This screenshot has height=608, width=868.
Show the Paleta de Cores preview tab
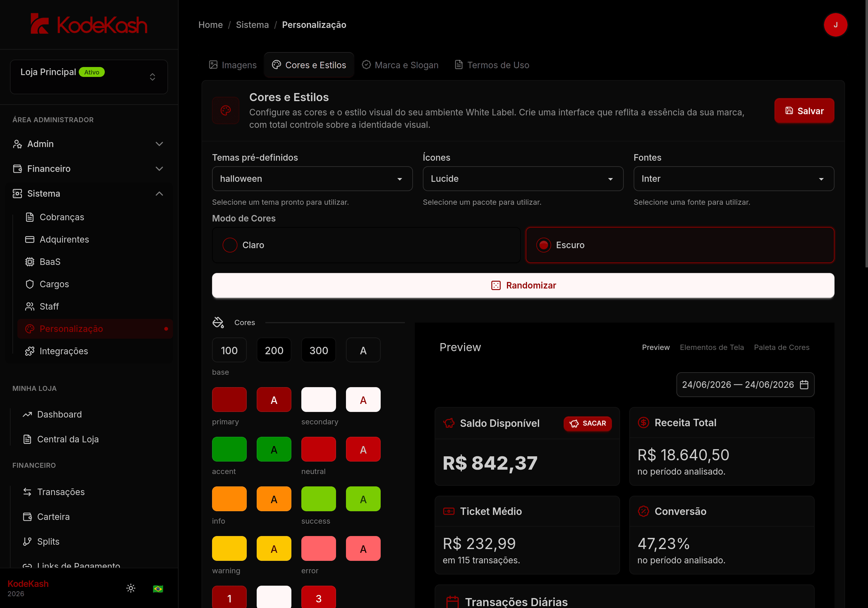782,347
